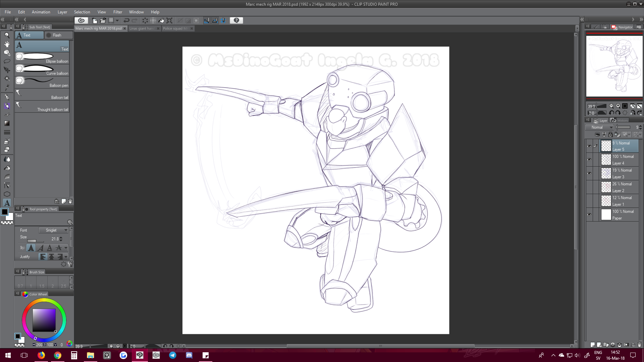Screen dimensions: 644x362
Task: Open the Sniglet font dropdown
Action: click(53, 230)
